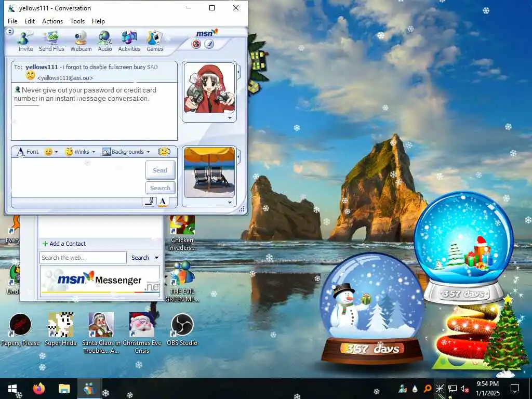Click the snowman snow globe widget
The height and width of the screenshot is (399, 532).
[372, 310]
